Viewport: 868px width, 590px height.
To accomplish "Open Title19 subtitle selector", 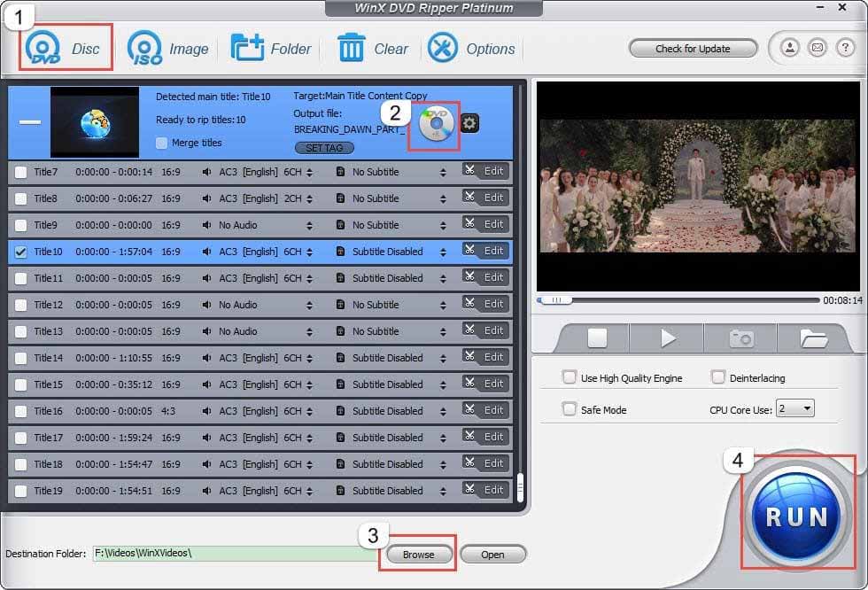I will coord(443,491).
